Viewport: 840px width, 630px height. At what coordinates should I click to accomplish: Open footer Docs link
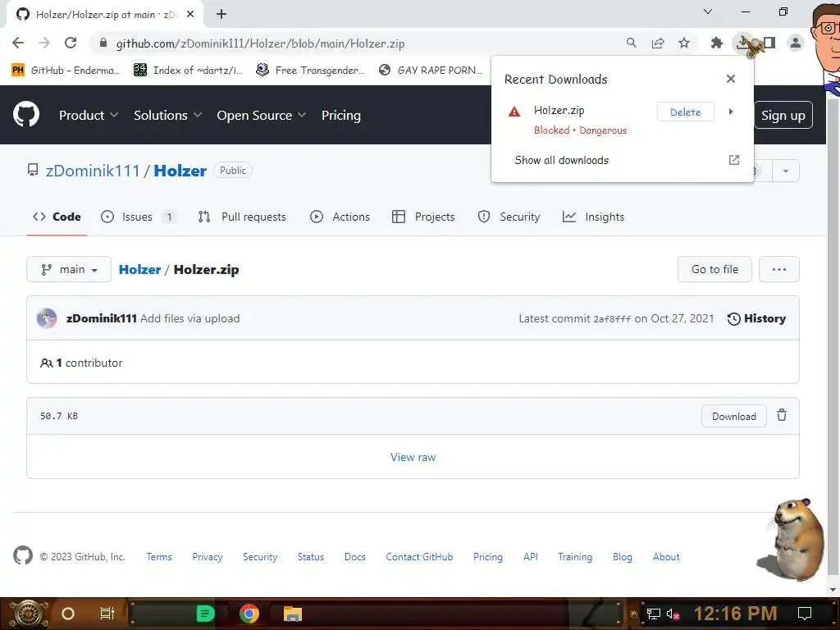point(354,557)
